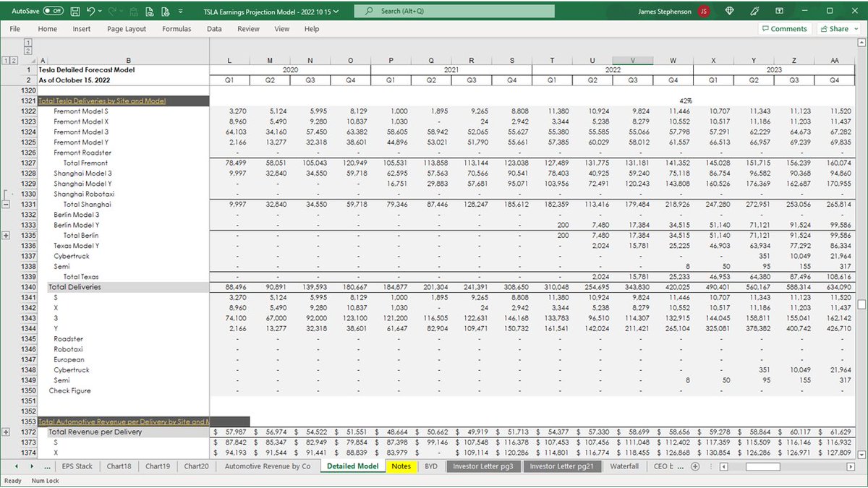Collapse the row group at row 1331

(x=6, y=205)
